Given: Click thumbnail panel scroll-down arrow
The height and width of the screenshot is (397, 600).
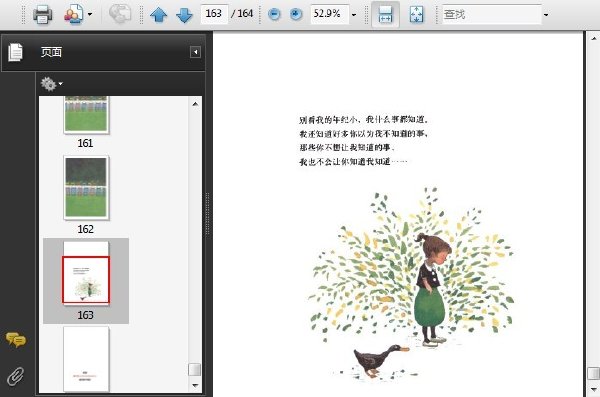Looking at the screenshot, I should click(195, 386).
